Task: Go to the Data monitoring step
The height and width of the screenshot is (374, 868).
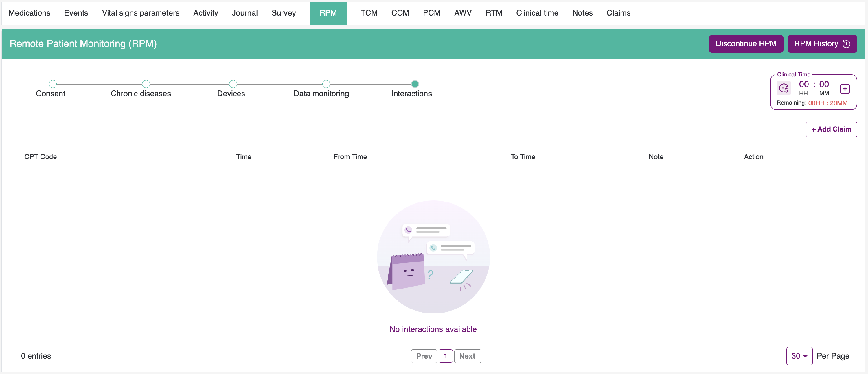Action: pyautogui.click(x=326, y=84)
